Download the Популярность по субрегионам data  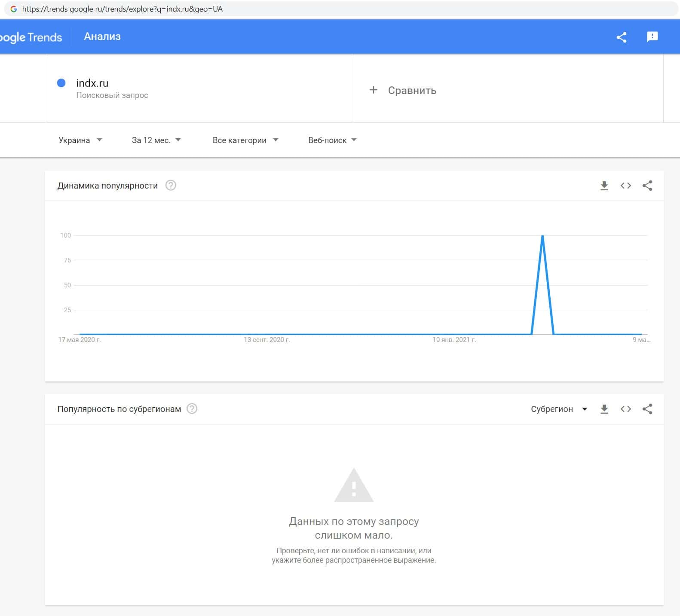[x=604, y=409]
